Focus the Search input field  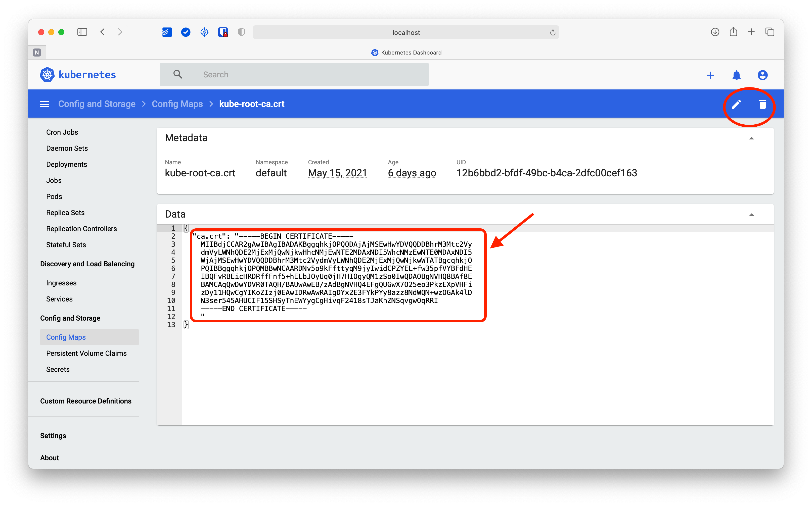[294, 74]
